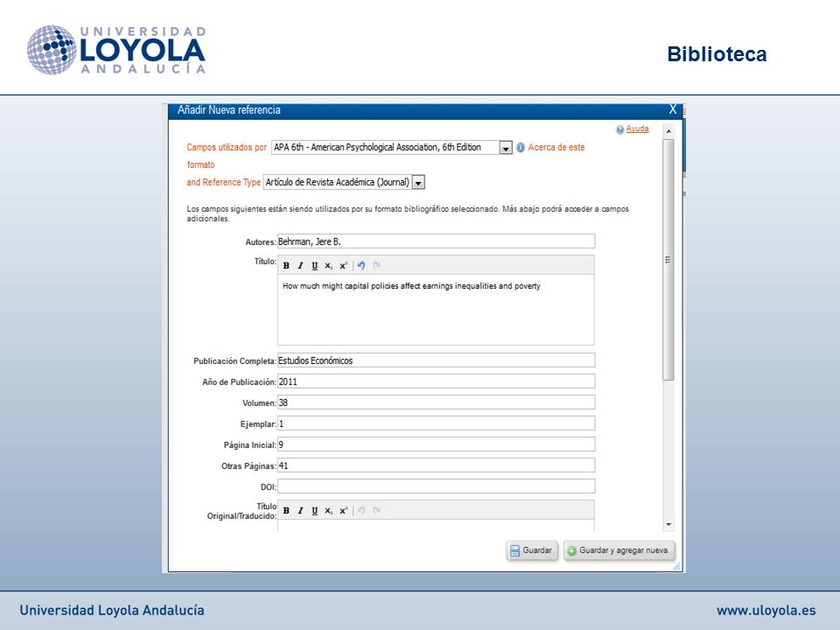Click undo in the Título Original/Traducido toolbar
This screenshot has height=630, width=840.
click(361, 510)
